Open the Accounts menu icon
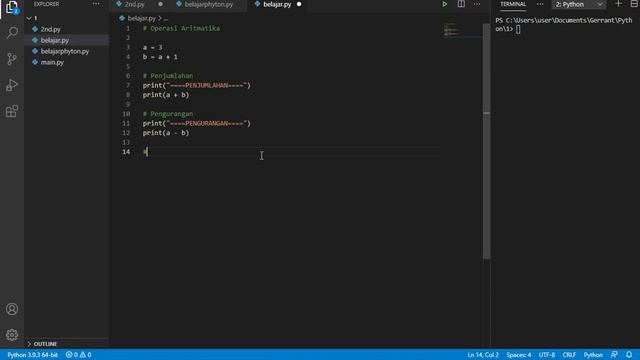 tap(12, 309)
